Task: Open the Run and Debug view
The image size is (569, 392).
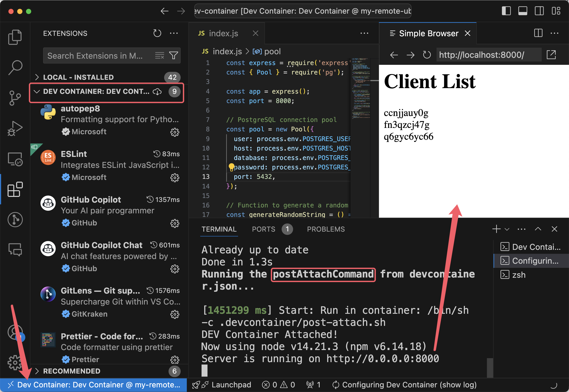Action: (15, 128)
